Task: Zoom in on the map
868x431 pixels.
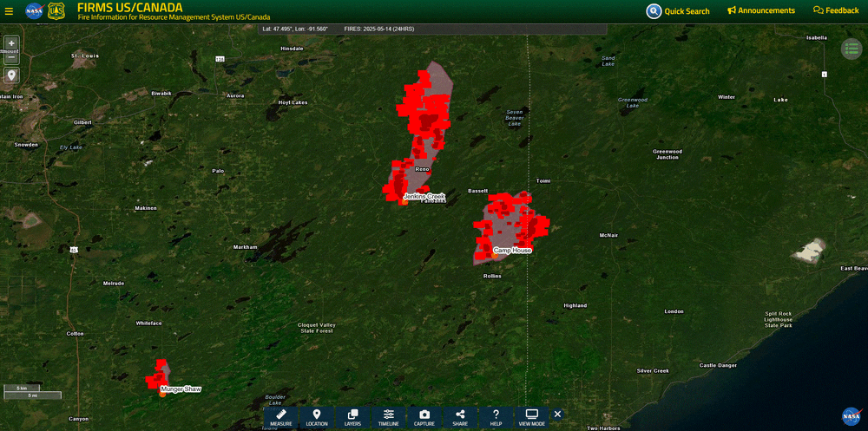Action: (x=11, y=43)
